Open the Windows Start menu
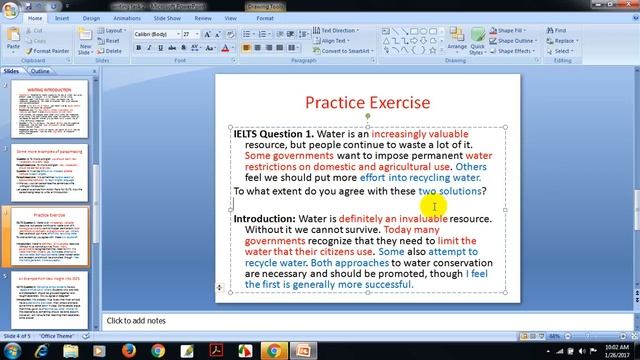Screen dimensions: 640x360 click(12, 351)
